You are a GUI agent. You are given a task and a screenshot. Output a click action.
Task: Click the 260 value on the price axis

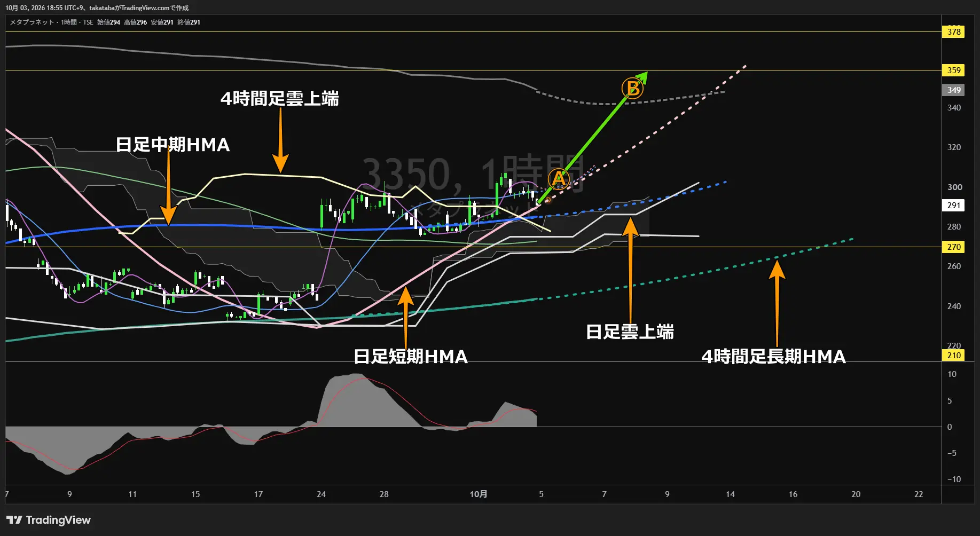point(954,266)
